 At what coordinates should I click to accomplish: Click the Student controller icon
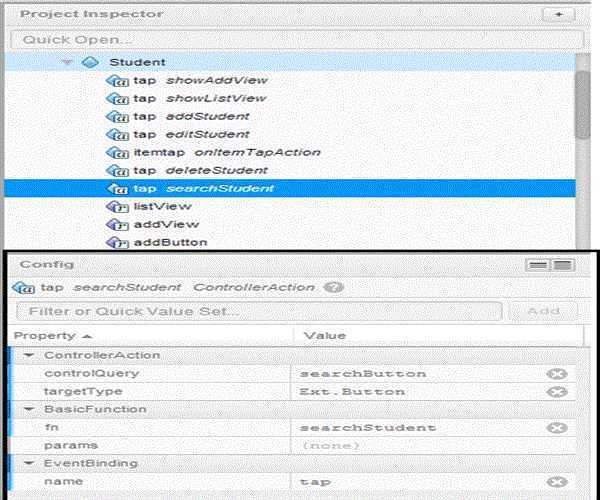point(89,62)
